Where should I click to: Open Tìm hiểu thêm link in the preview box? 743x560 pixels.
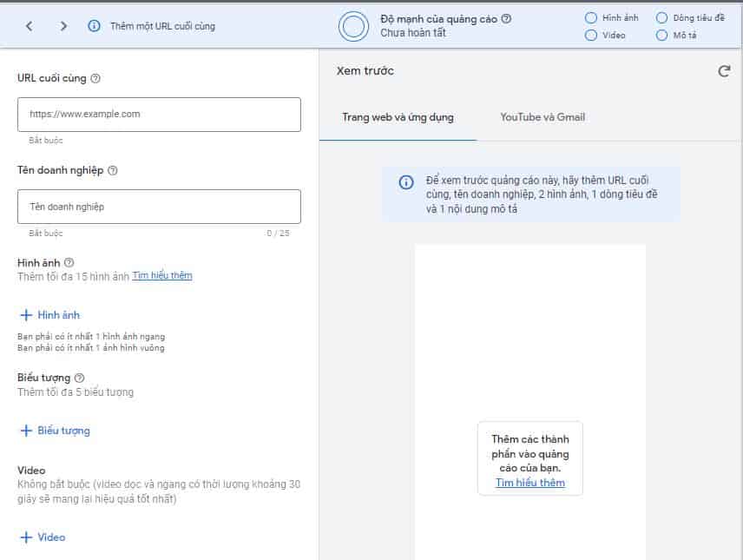529,483
